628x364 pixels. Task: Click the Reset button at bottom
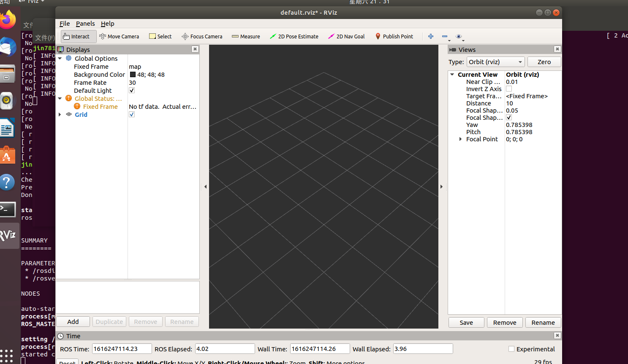tap(68, 362)
